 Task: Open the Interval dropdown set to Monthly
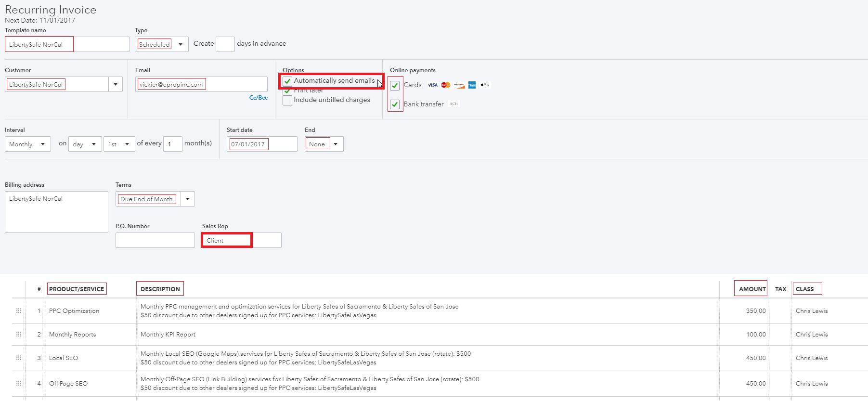click(28, 144)
